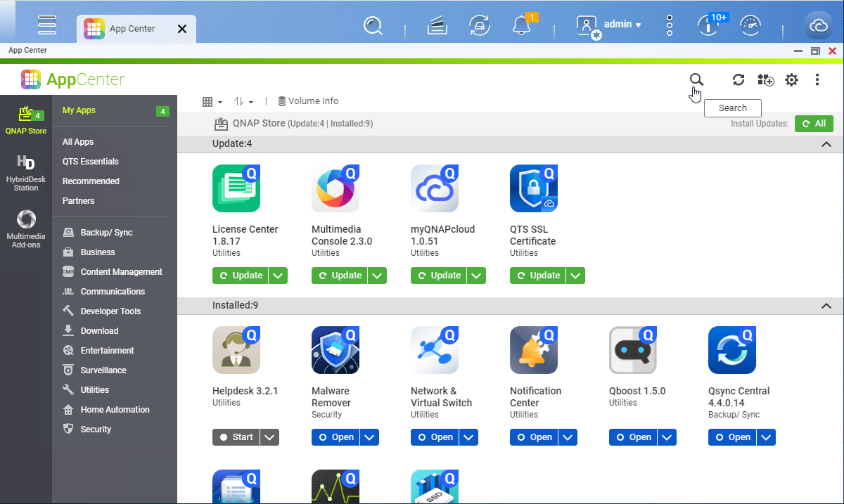Open the myQNAPcloud icon at top right

coord(819,26)
